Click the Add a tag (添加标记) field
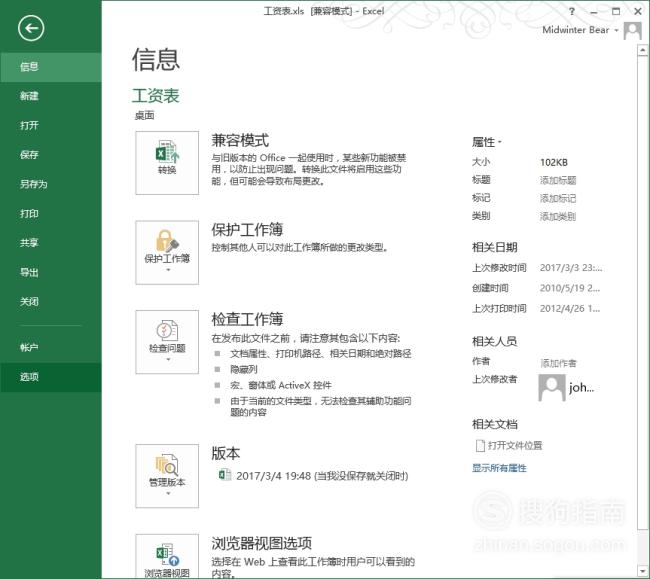Image resolution: width=650 pixels, height=579 pixels. [x=558, y=198]
